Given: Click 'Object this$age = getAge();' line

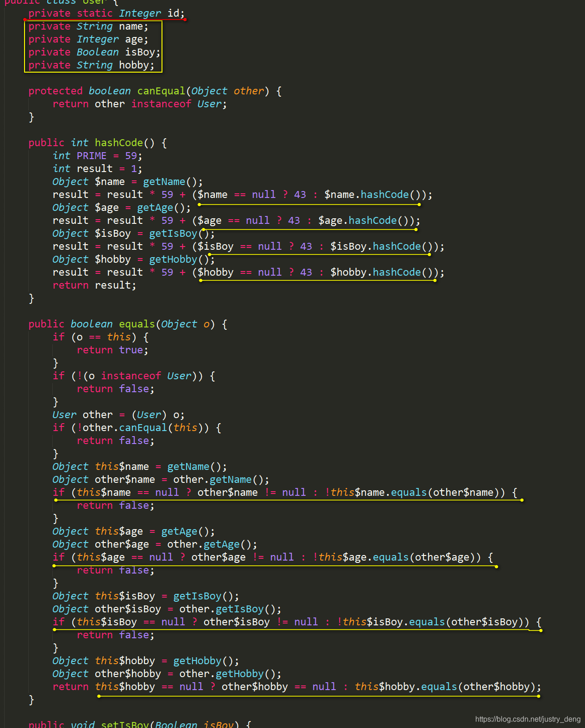Looking at the screenshot, I should pyautogui.click(x=133, y=531).
